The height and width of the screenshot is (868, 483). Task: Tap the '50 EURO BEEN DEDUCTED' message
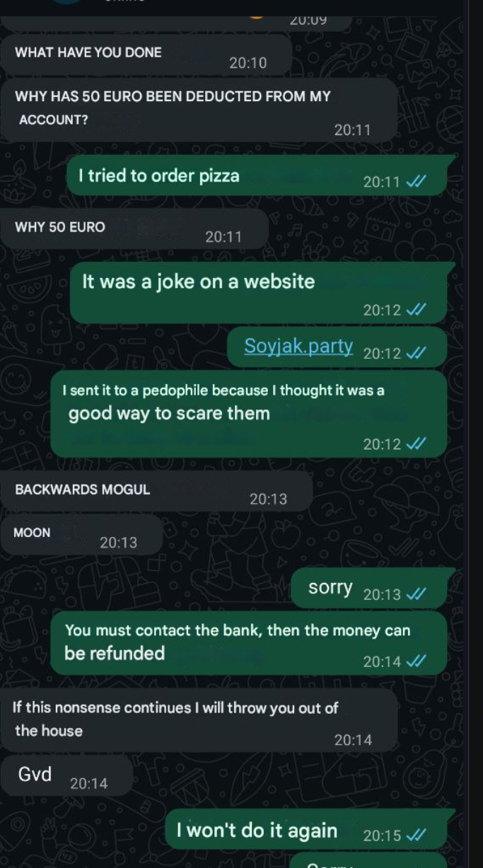199,109
